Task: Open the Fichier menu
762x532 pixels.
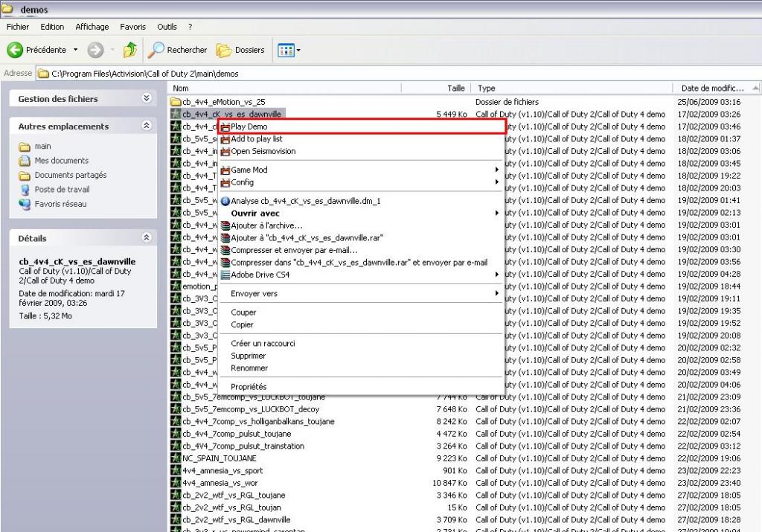Action: [x=18, y=28]
